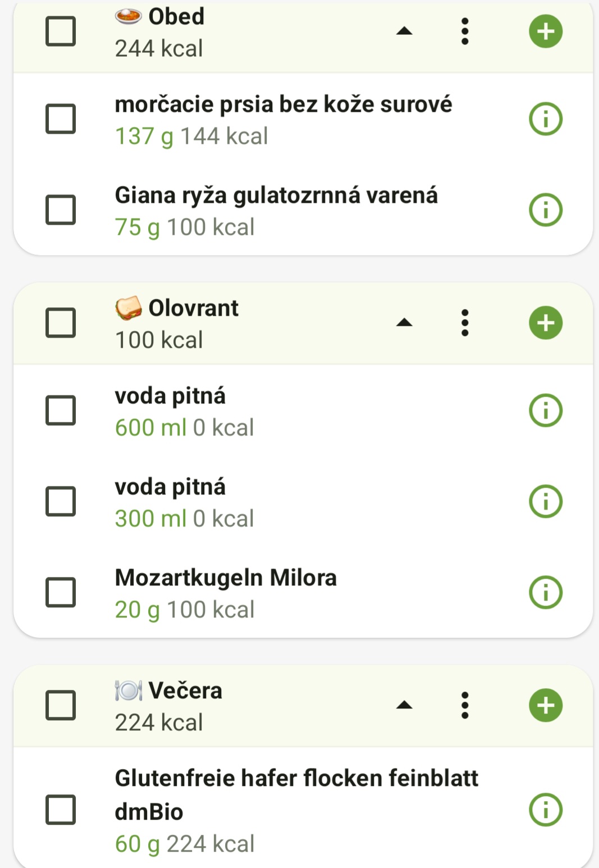Show info for Giana ryža gulatozrnná varená
The image size is (599, 868).
[546, 210]
